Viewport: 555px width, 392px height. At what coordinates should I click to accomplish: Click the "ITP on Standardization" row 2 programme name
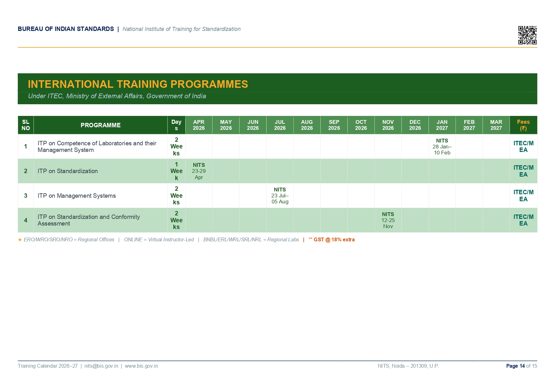point(68,171)
